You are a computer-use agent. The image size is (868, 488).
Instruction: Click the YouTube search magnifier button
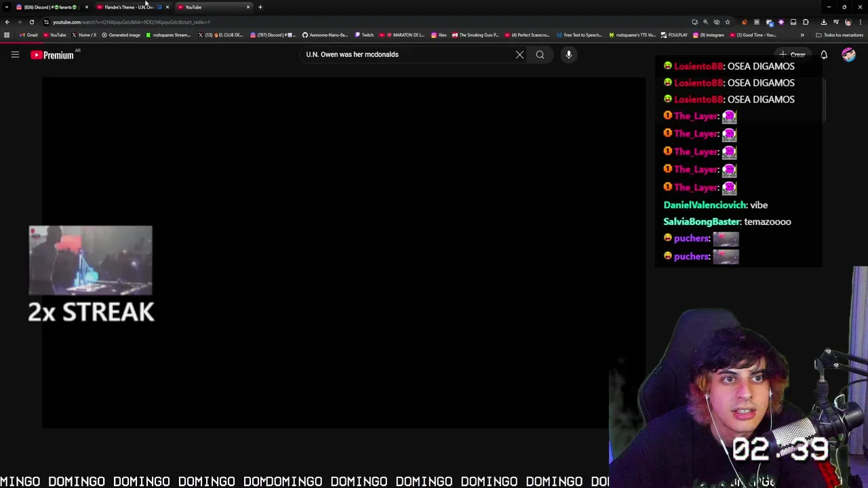click(x=540, y=55)
